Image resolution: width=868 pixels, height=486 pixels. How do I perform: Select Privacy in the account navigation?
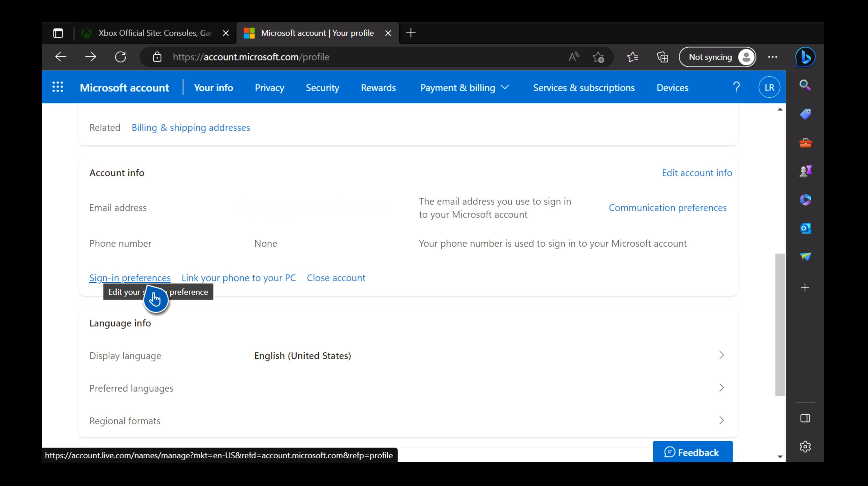click(x=269, y=88)
